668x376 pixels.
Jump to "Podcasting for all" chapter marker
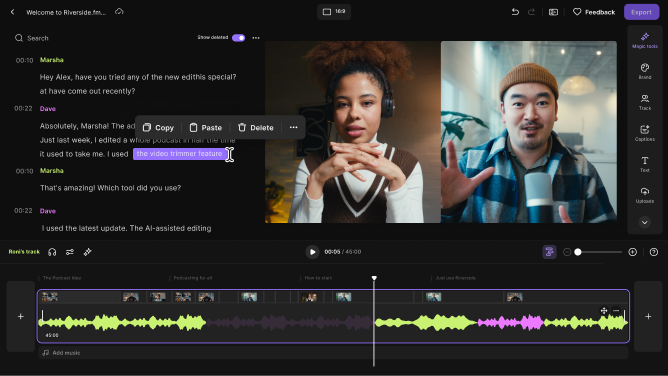(193, 278)
